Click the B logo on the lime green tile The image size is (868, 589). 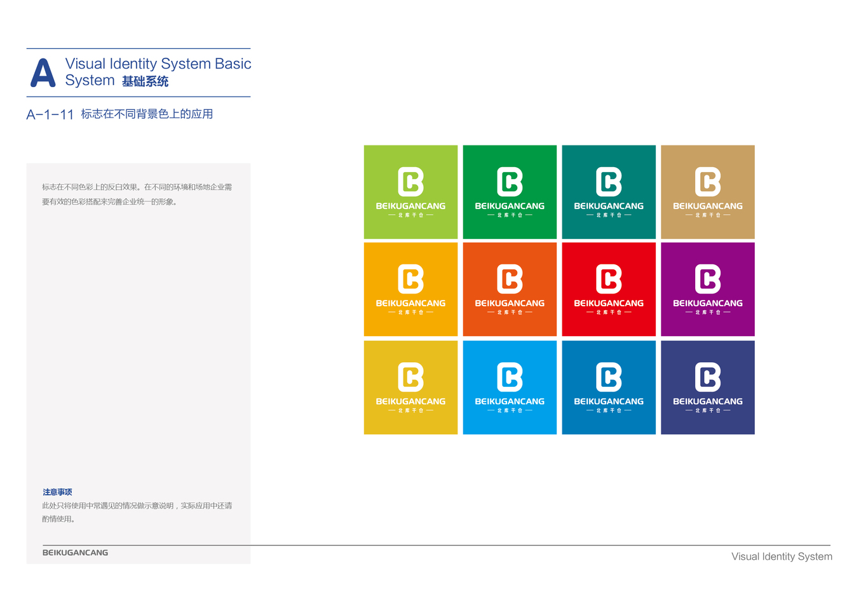coord(410,182)
